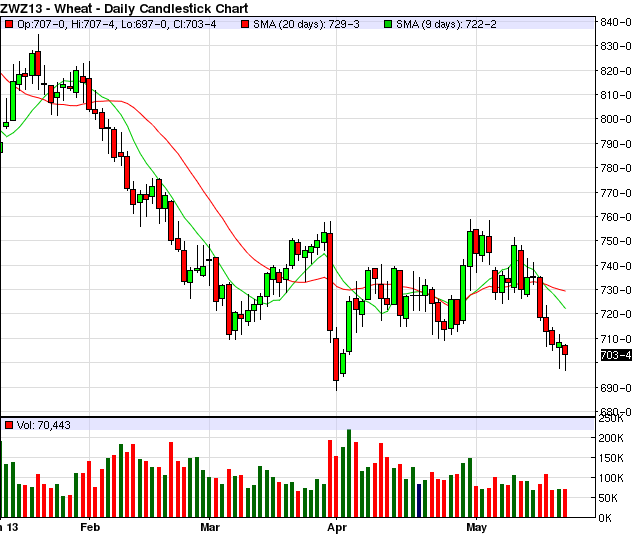Click the 200K volume axis label
The height and width of the screenshot is (536, 640).
coord(611,438)
